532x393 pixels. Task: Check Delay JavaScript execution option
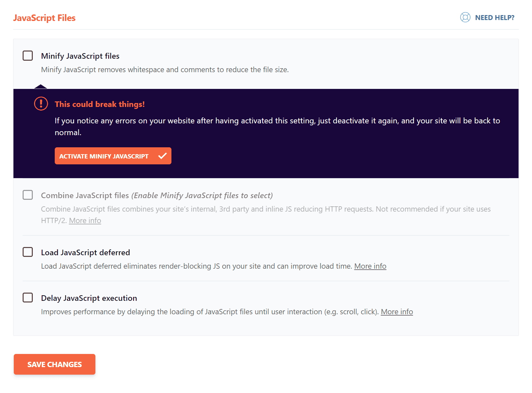(x=28, y=298)
